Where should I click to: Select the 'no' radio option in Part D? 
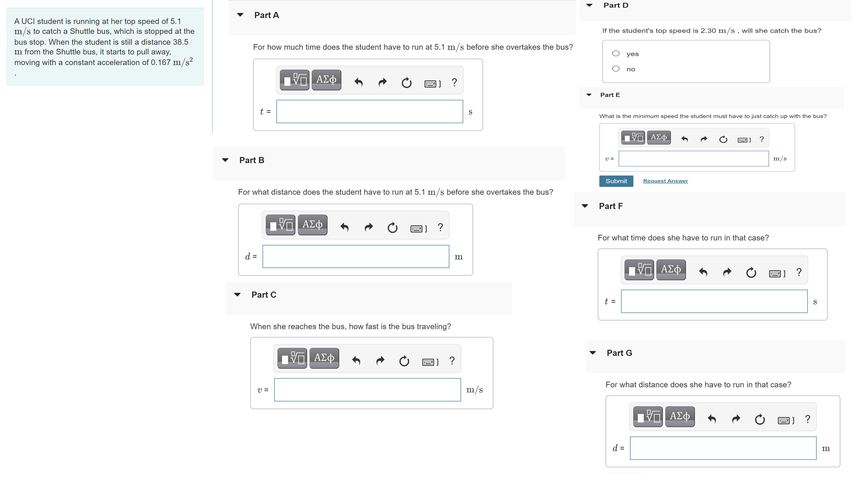click(x=616, y=69)
